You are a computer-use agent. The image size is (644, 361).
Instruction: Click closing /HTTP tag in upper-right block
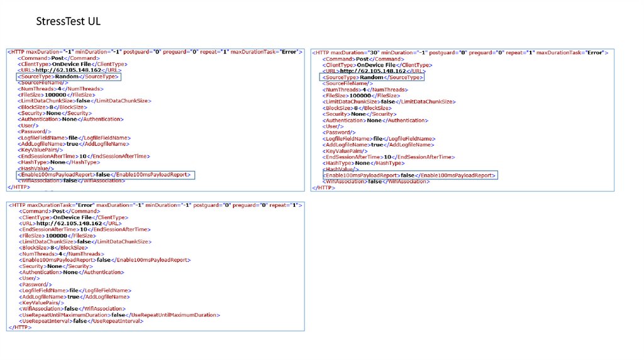click(x=323, y=187)
